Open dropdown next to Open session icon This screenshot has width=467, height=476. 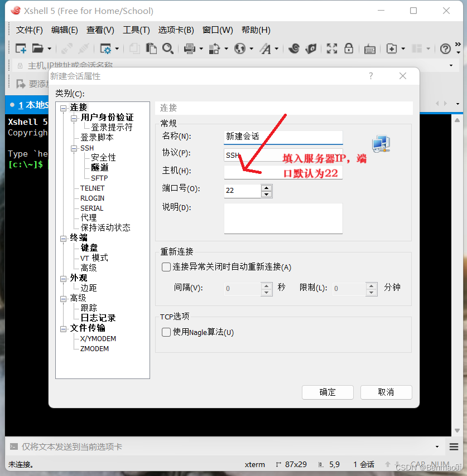[49, 48]
